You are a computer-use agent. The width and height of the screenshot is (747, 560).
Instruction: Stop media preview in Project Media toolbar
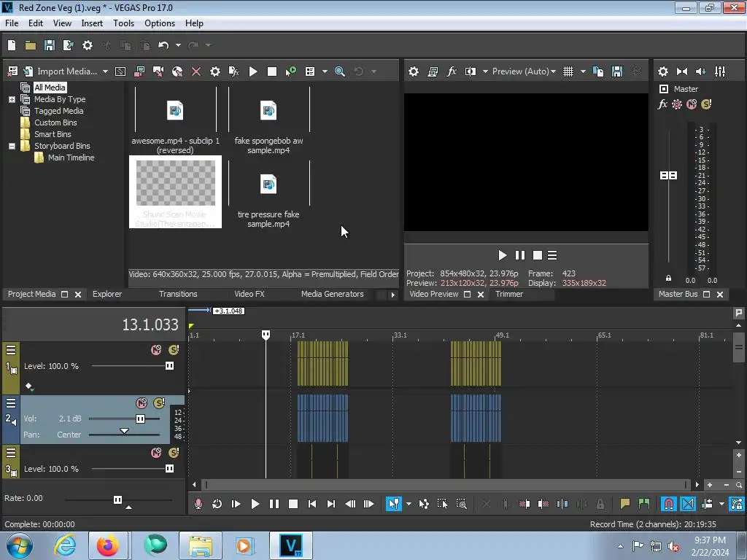tap(272, 71)
